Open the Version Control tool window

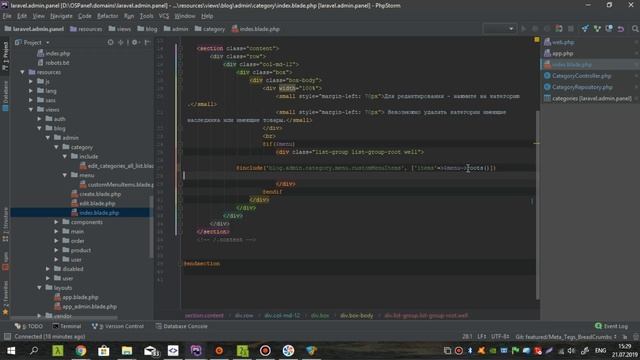118,327
